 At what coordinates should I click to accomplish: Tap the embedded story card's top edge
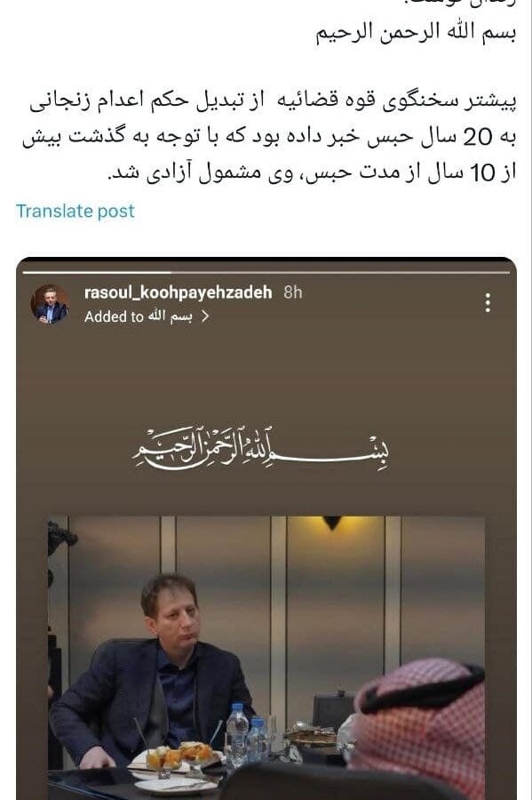tap(266, 261)
